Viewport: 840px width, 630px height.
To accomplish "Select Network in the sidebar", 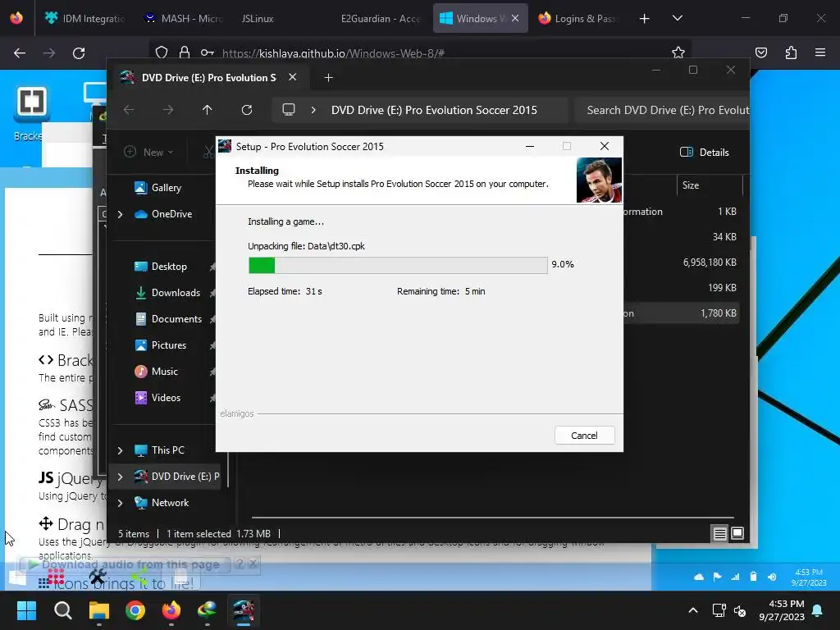I will click(170, 503).
